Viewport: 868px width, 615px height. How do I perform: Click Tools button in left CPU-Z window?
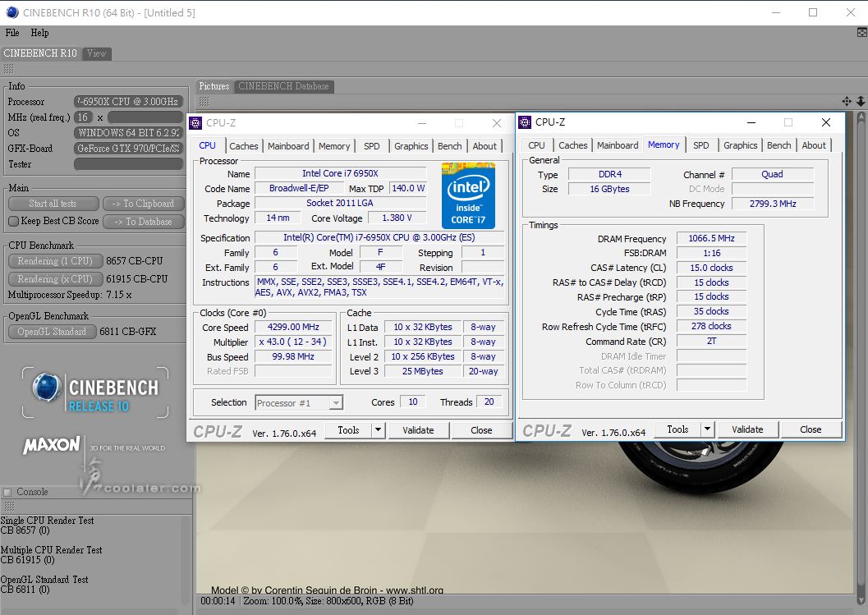click(348, 430)
